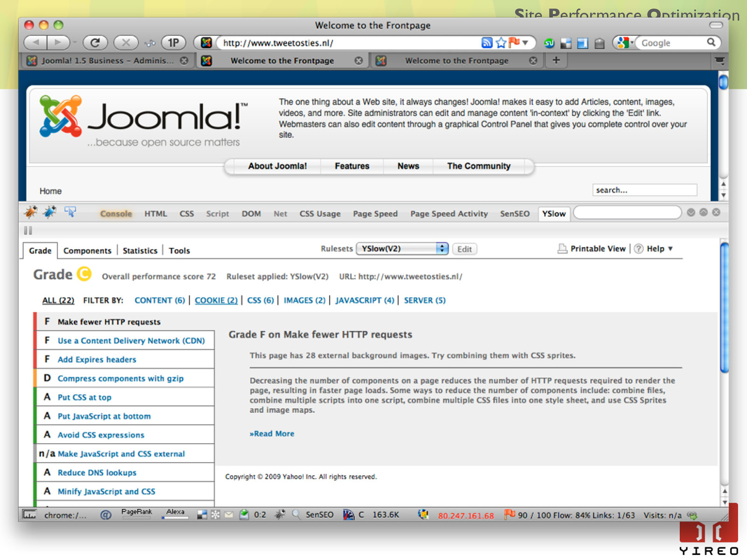This screenshot has height=560, width=747.
Task: Open the back/forward history dropdown arrow
Action: click(x=75, y=43)
